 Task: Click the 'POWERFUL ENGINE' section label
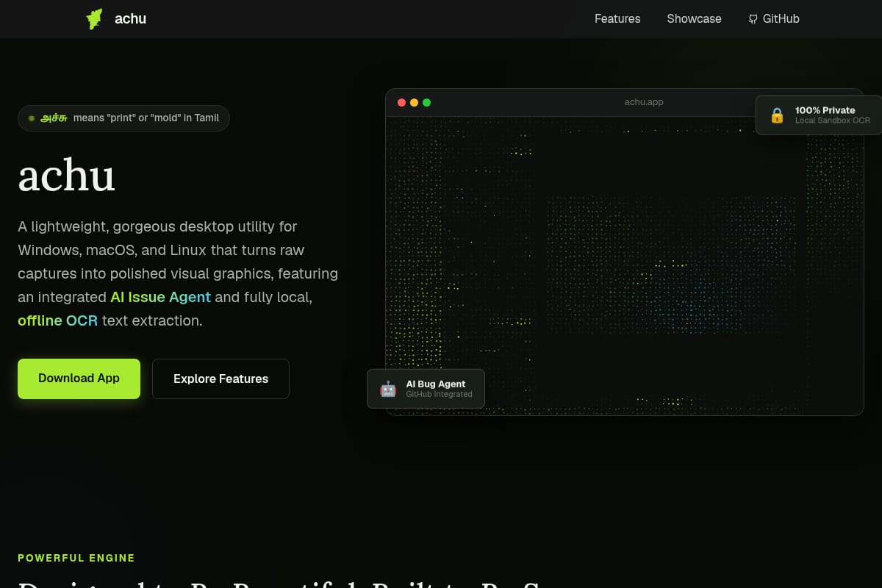[x=76, y=558]
